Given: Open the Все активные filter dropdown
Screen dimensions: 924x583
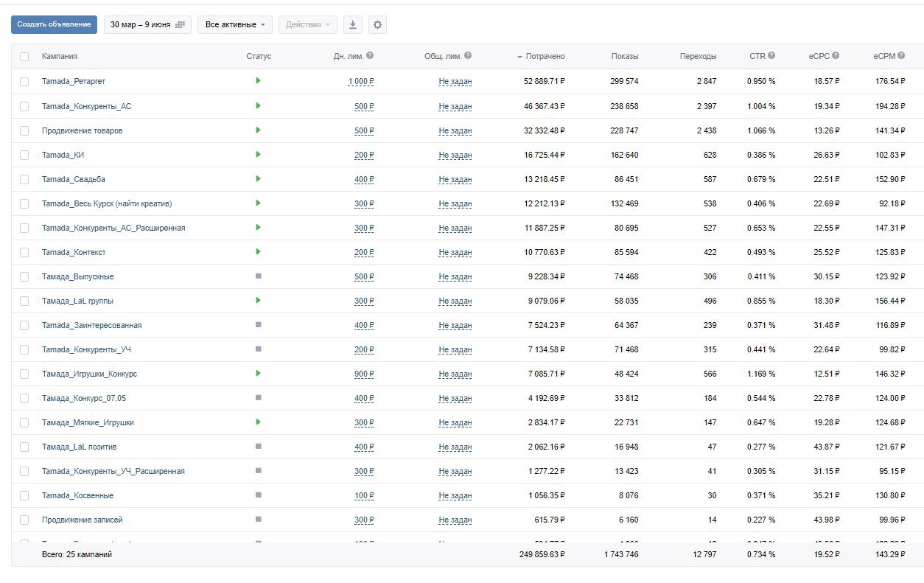Looking at the screenshot, I should coord(235,24).
